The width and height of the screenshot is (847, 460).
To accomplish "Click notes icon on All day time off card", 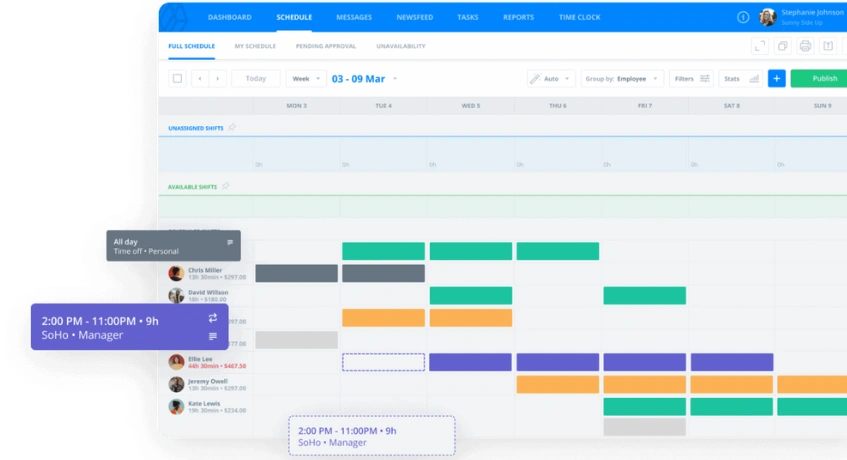I will pos(230,242).
